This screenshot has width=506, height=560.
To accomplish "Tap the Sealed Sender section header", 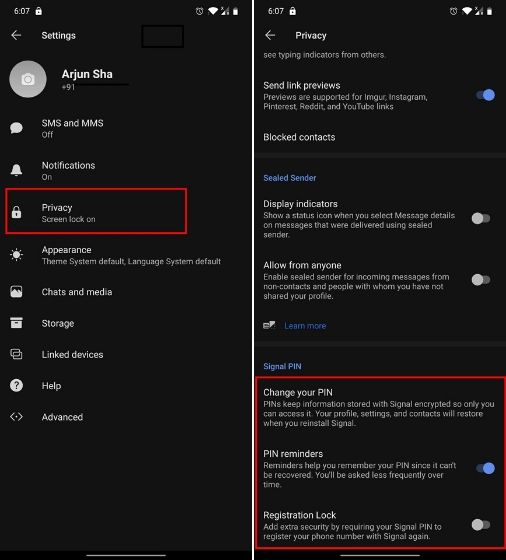I will [290, 178].
